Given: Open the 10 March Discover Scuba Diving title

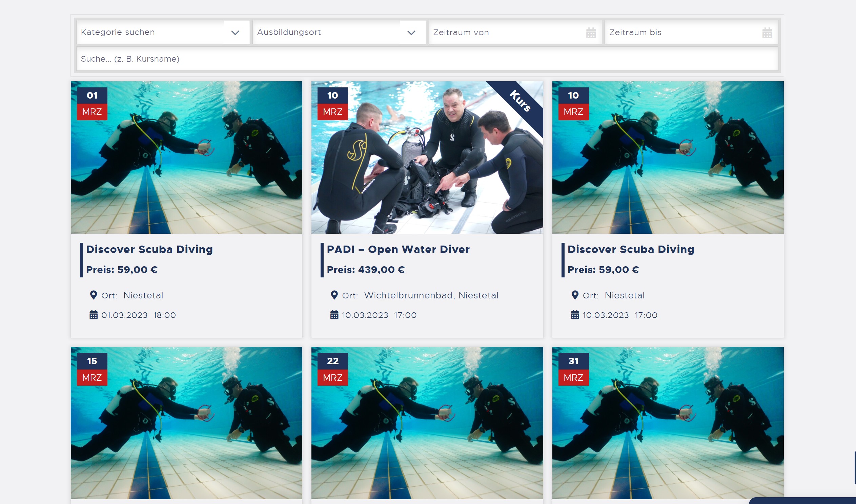Looking at the screenshot, I should point(630,249).
